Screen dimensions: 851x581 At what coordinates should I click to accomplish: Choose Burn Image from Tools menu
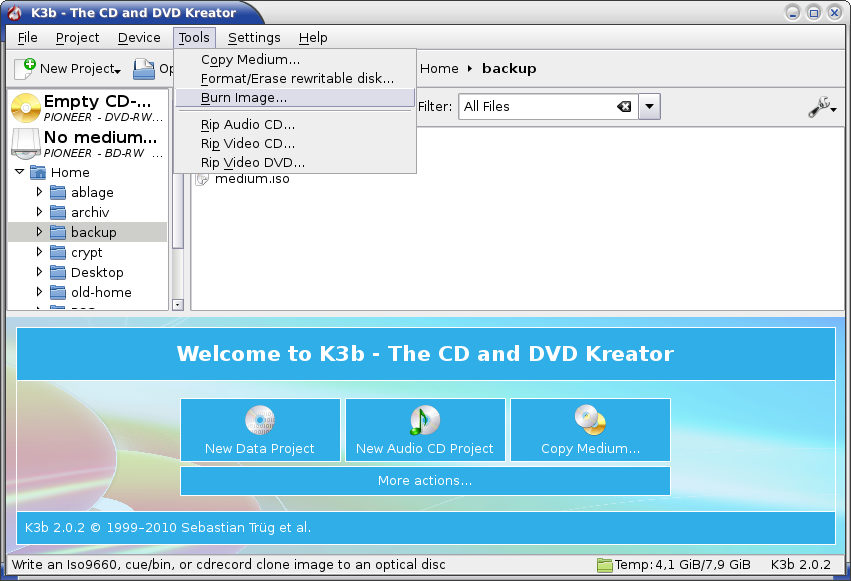243,98
